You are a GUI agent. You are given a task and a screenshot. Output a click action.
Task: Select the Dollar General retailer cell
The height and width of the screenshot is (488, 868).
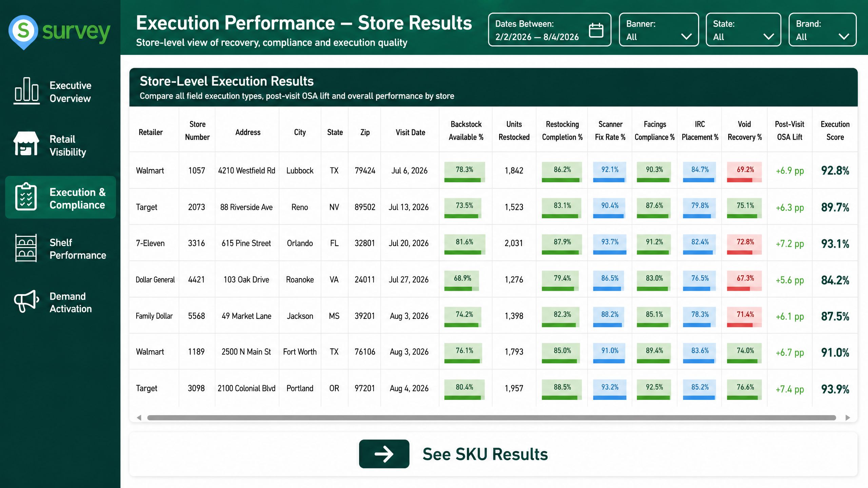coord(155,280)
